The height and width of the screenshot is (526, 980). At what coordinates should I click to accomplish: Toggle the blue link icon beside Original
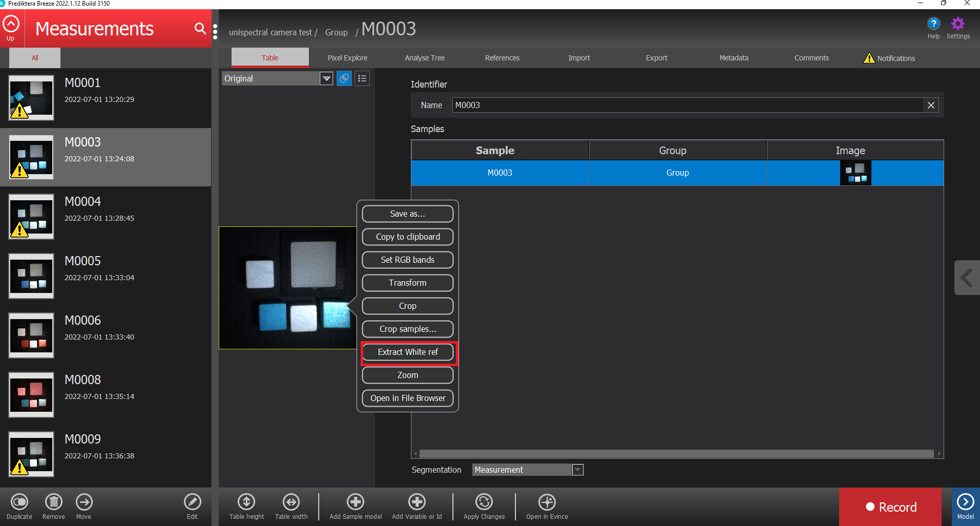click(344, 78)
